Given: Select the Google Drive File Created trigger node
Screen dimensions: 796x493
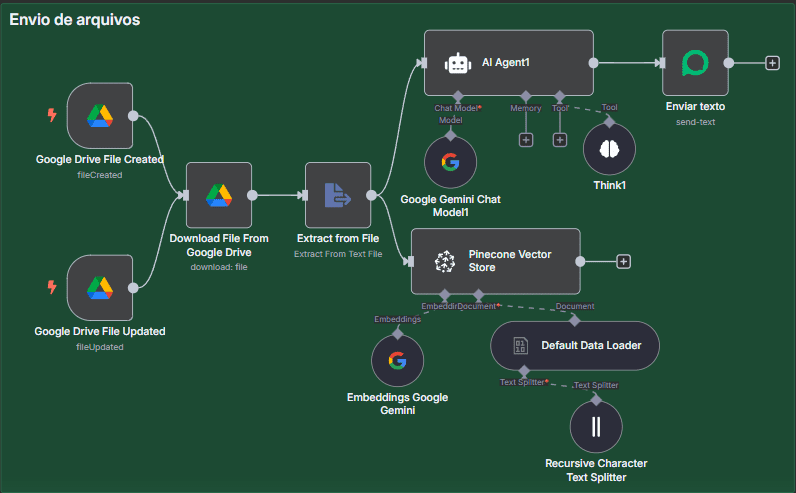Looking at the screenshot, I should click(100, 116).
